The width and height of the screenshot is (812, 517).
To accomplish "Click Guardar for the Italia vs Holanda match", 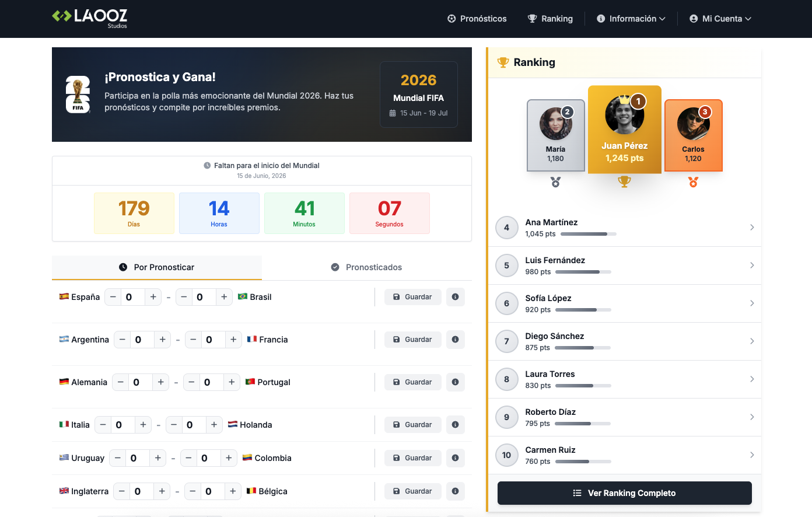I will 412,425.
